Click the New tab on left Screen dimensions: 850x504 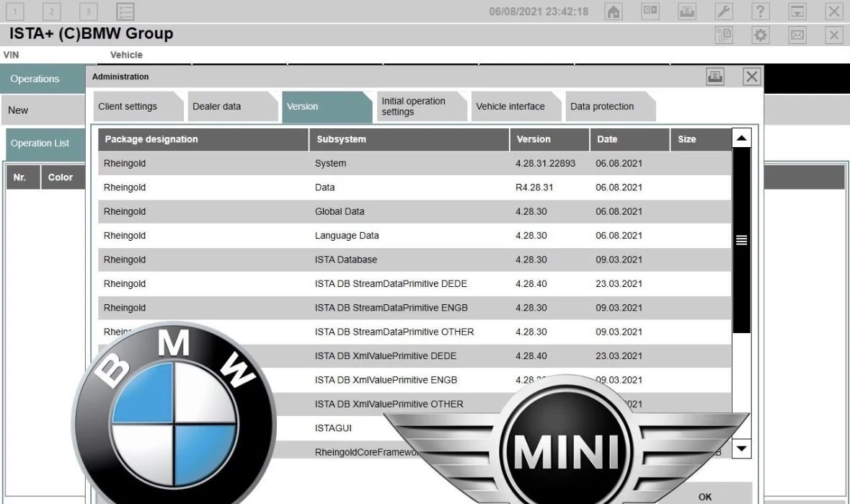point(43,110)
